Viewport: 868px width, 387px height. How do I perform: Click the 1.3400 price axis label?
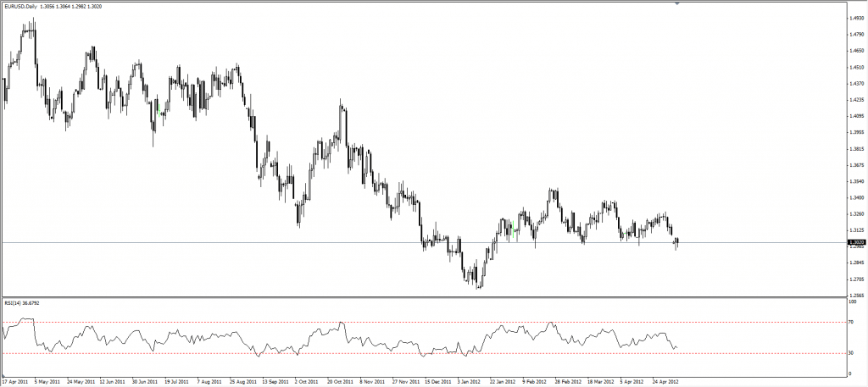[856, 197]
